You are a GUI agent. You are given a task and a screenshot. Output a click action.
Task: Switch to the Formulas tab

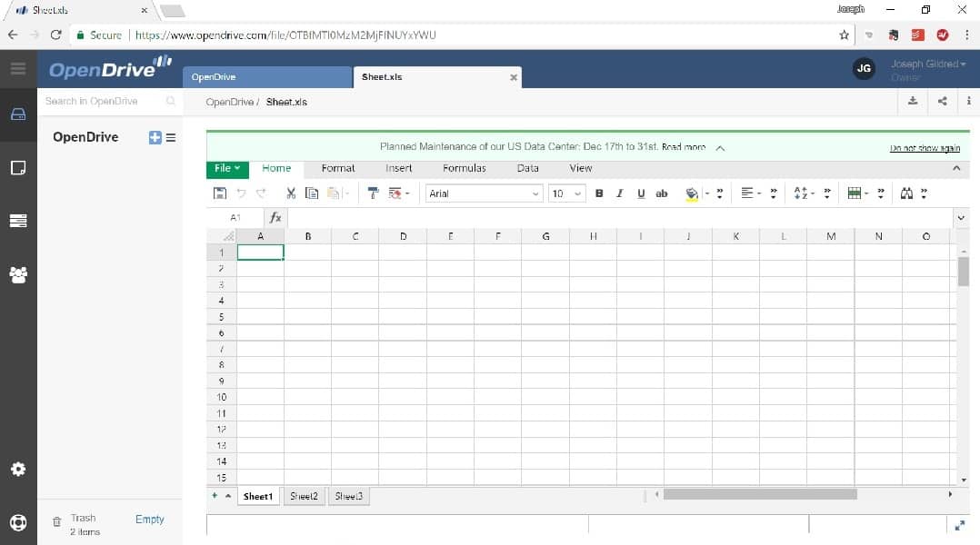pos(465,168)
